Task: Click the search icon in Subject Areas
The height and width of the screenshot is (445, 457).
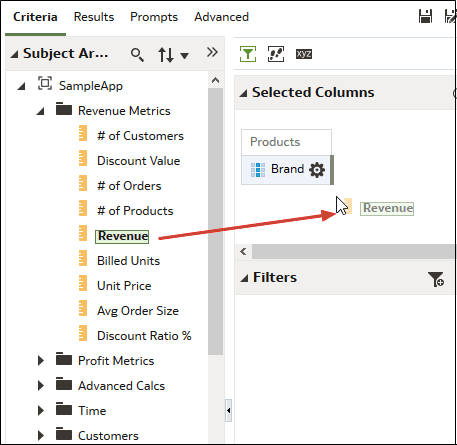Action: [137, 54]
